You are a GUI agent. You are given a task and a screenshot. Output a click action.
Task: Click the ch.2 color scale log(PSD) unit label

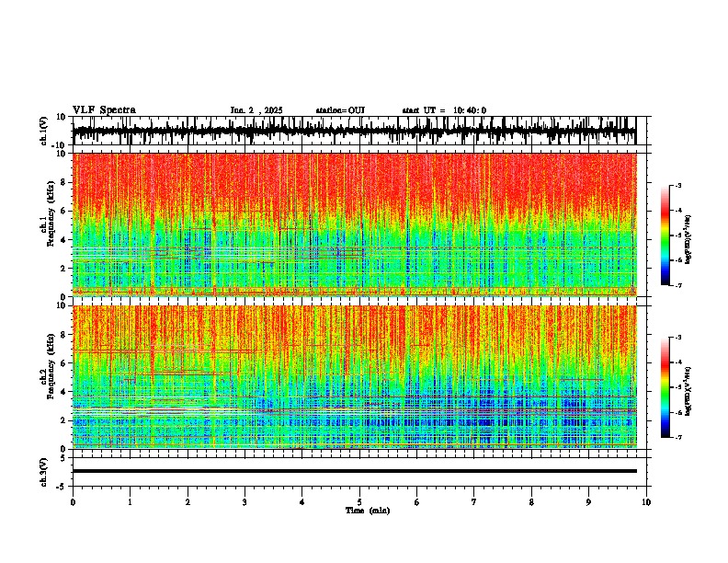point(688,392)
